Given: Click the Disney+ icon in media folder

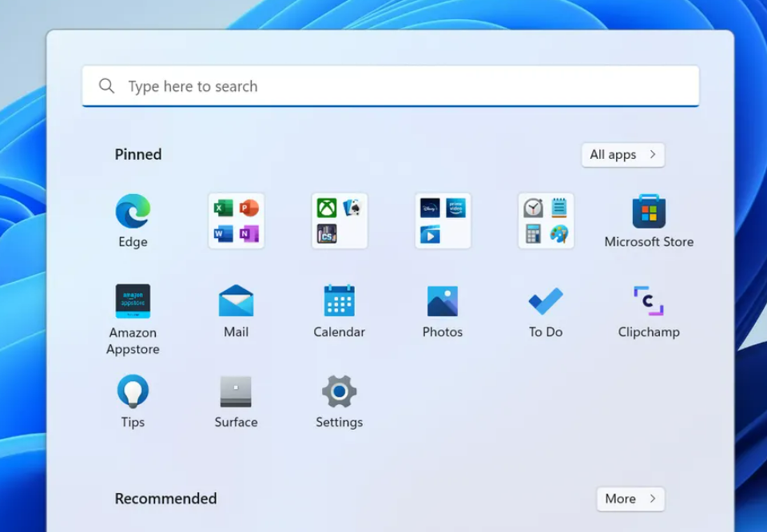Looking at the screenshot, I should 430,208.
